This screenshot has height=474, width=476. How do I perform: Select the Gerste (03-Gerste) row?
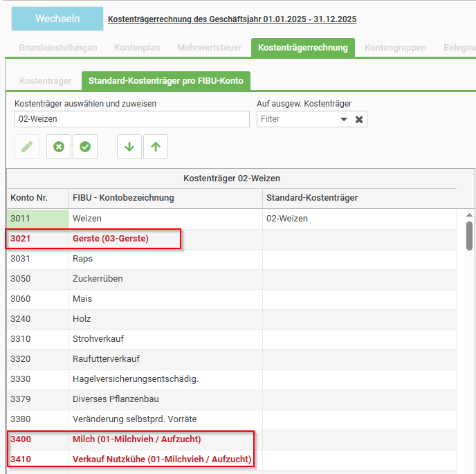pos(232,239)
